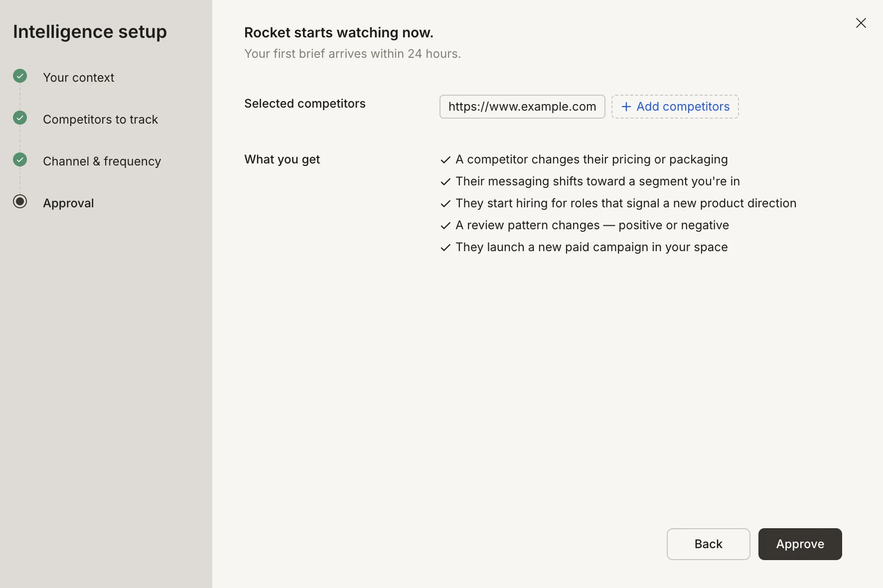
Task: Click the 'Rocket starts watching now.' heading
Action: (x=339, y=32)
